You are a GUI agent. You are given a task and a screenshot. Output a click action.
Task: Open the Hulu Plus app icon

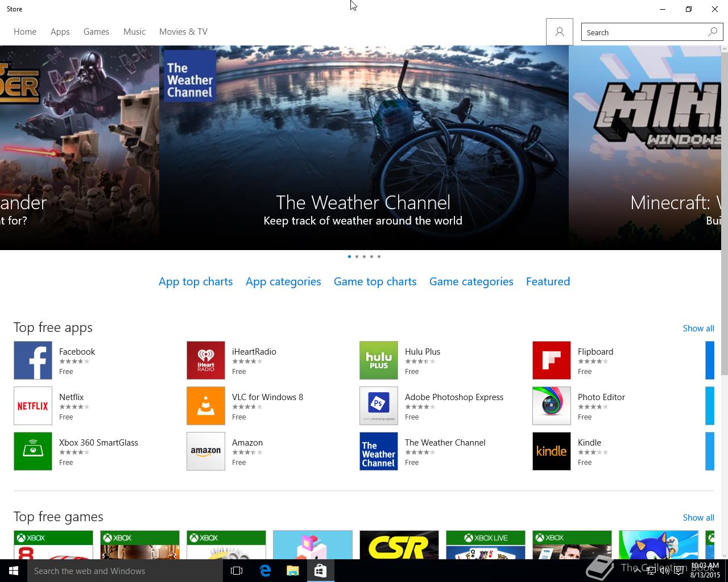[379, 360]
